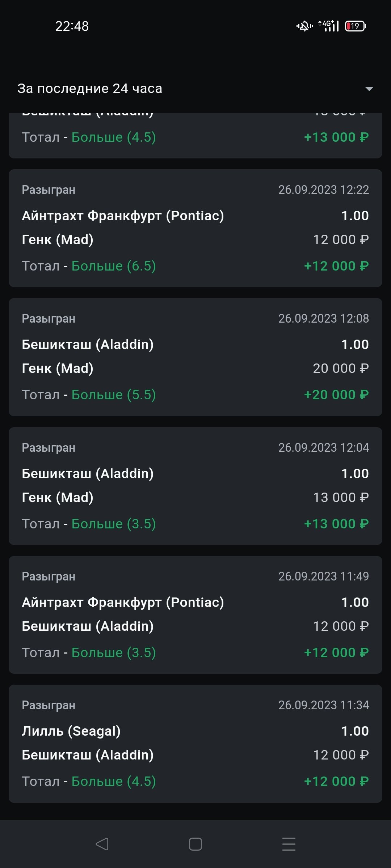Tap the clock time 22:48

72,26
